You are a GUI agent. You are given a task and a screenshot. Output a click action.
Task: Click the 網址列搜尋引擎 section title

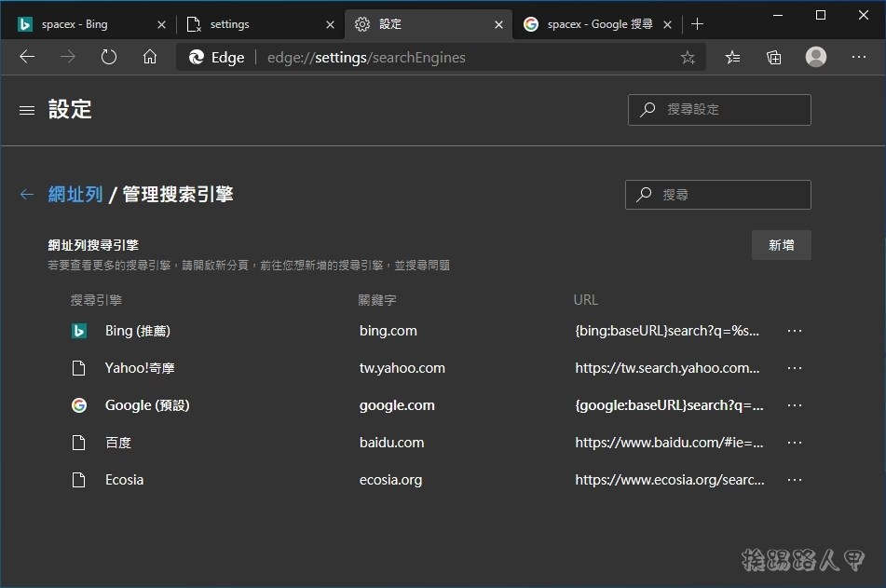[93, 245]
